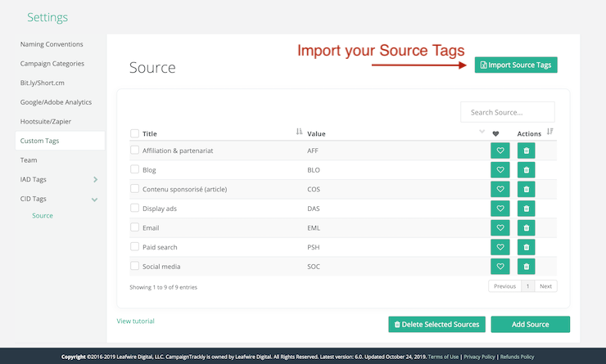The image size is (606, 364).
Task: Tick the Email source checkbox
Action: (135, 227)
